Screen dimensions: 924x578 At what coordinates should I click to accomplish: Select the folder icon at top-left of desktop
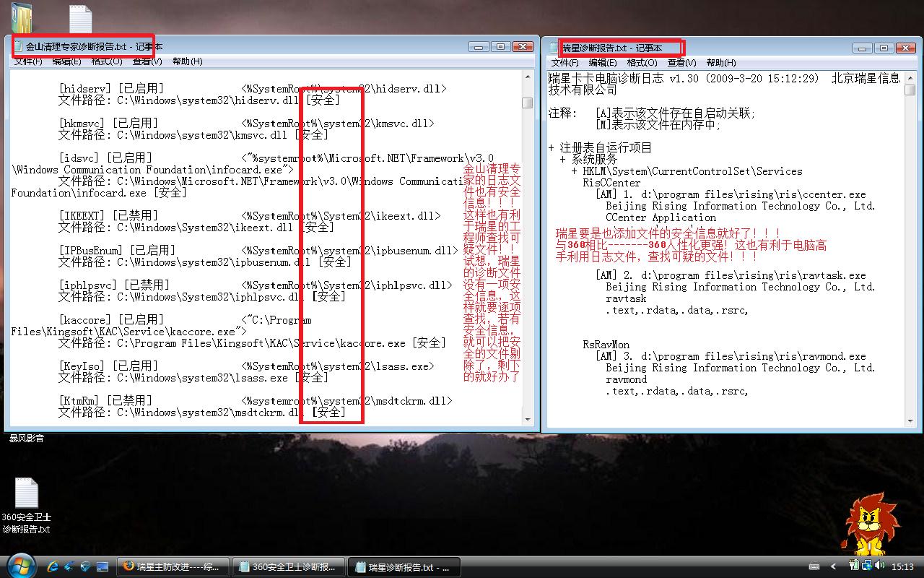[x=22, y=17]
